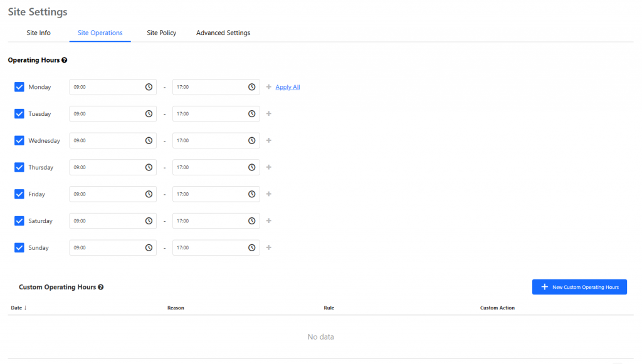Image resolution: width=642 pixels, height=364 pixels.
Task: Create New Custom Operating Hours
Action: tap(579, 287)
